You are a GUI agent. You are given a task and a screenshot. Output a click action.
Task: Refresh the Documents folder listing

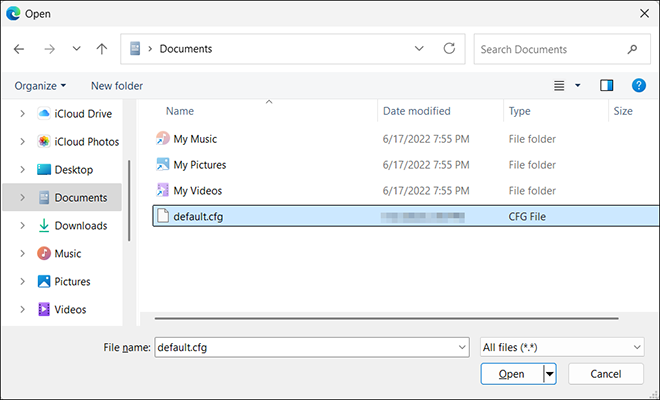click(x=450, y=49)
